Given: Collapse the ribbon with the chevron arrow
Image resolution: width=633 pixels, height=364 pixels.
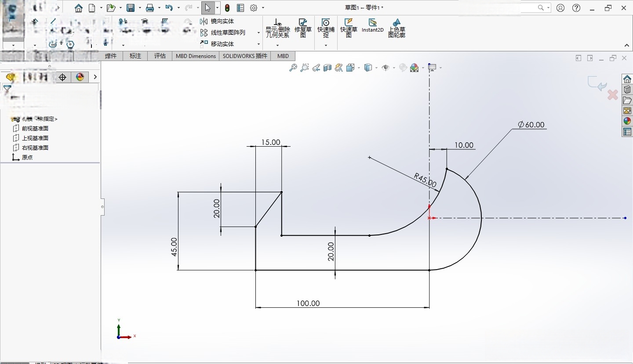Looking at the screenshot, I should tap(627, 45).
